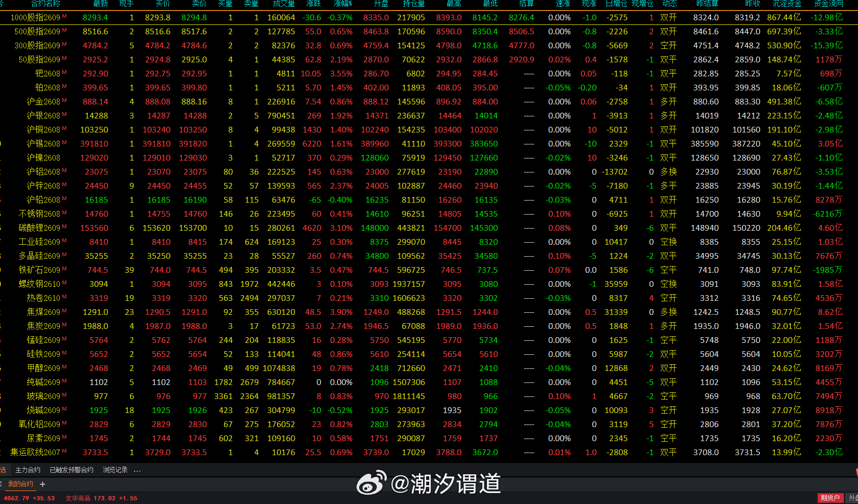Click the 790451 volume in 沪银 row
The image size is (858, 504).
pyautogui.click(x=281, y=116)
